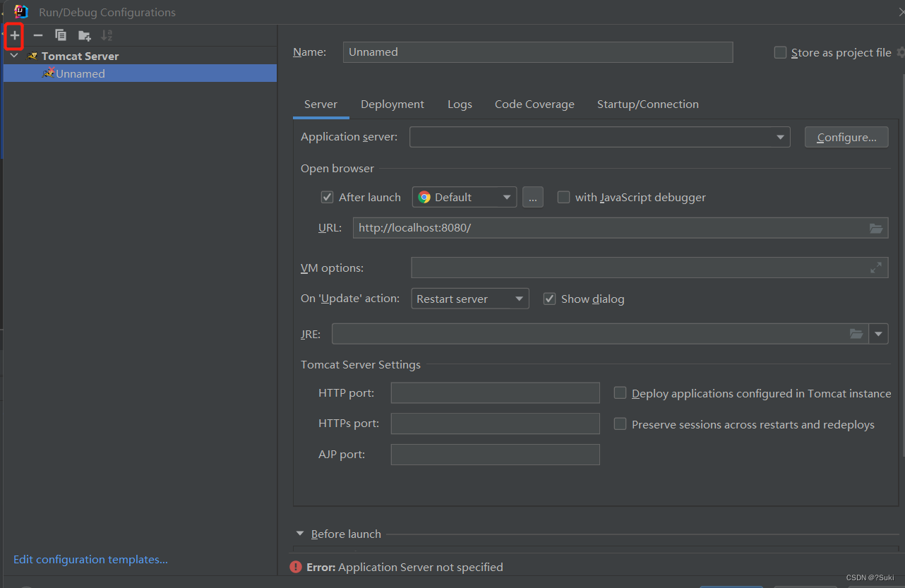
Task: Enable Preserve sessions across restarts and redeploys
Action: (x=620, y=424)
